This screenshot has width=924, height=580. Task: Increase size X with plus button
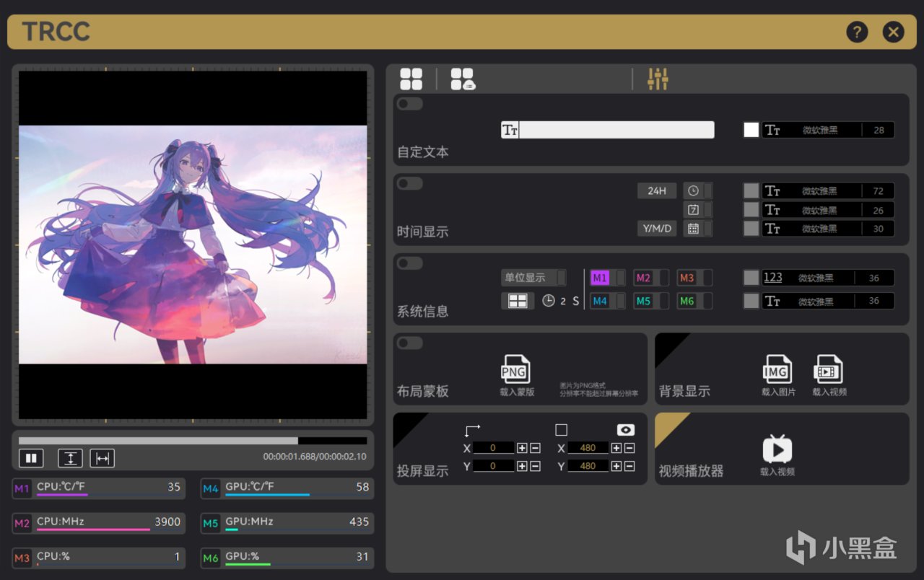coord(616,448)
